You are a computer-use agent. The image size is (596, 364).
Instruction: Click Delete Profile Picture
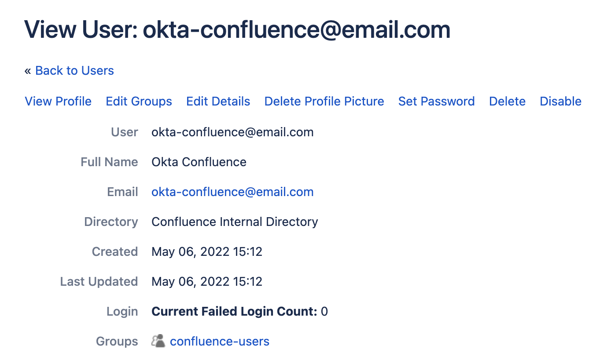324,102
